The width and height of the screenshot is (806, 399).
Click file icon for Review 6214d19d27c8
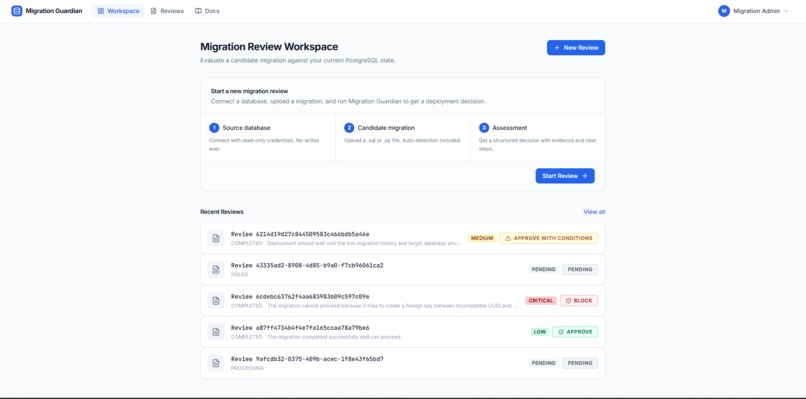(216, 239)
